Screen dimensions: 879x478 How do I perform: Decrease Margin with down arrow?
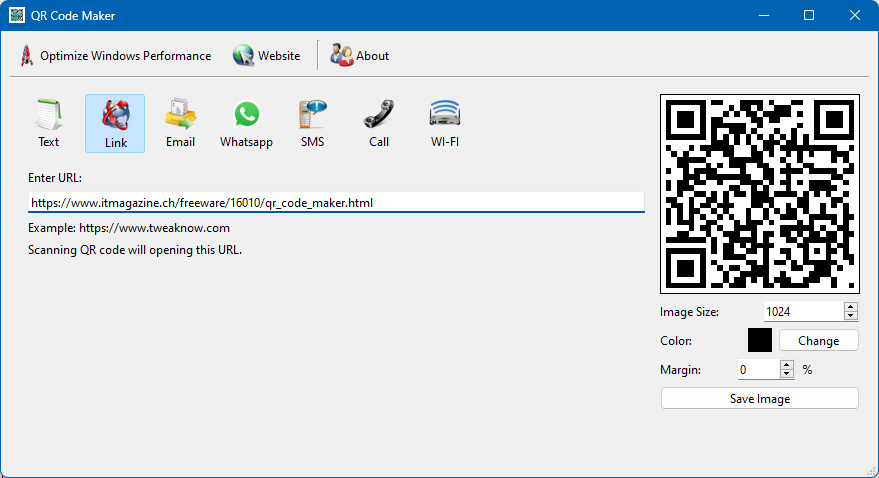787,374
